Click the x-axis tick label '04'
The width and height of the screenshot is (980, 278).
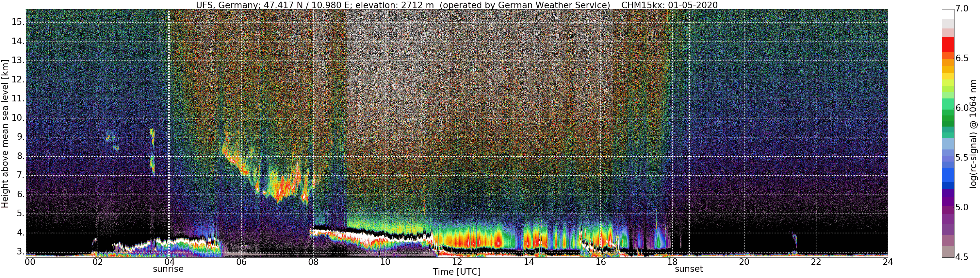(x=169, y=262)
